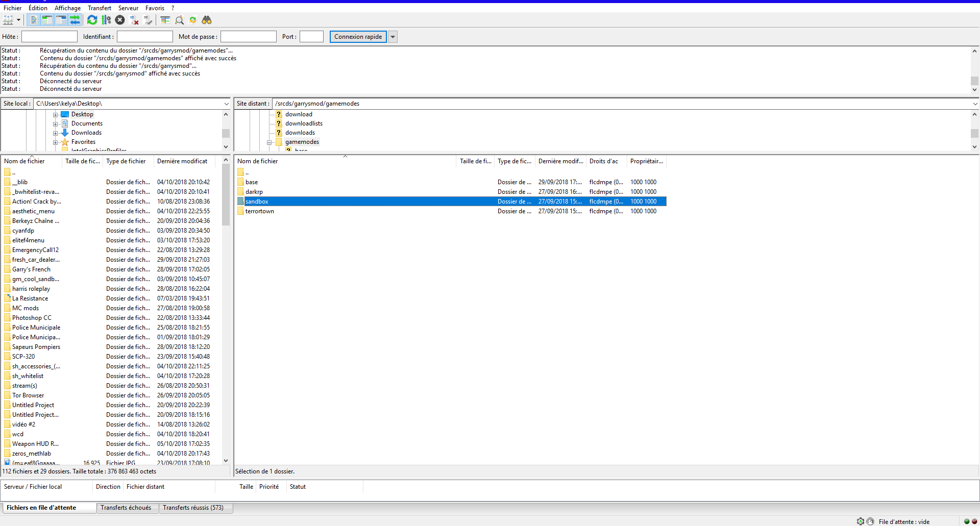Toggle the local directory tree view
Image resolution: width=980 pixels, height=526 pixels.
pos(47,20)
